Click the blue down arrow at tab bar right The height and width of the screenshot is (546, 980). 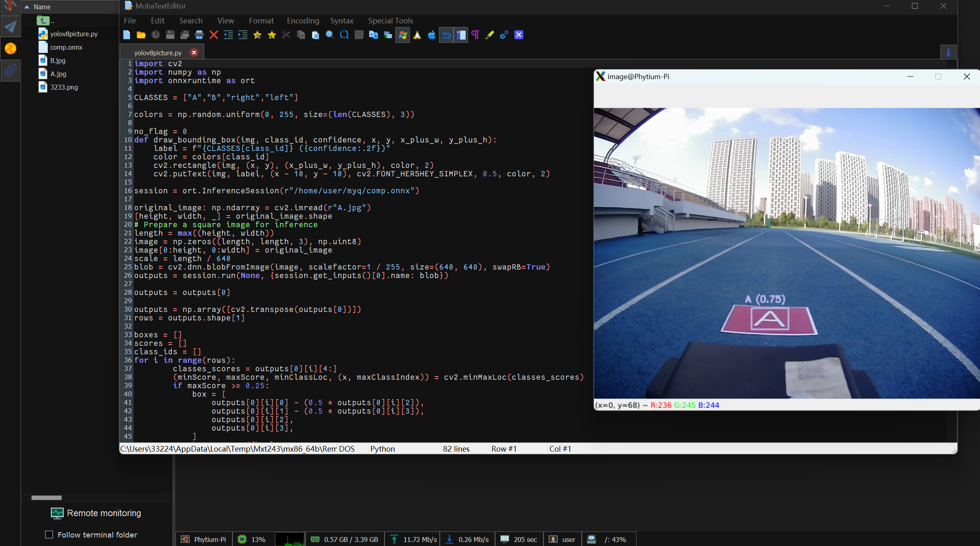point(948,52)
